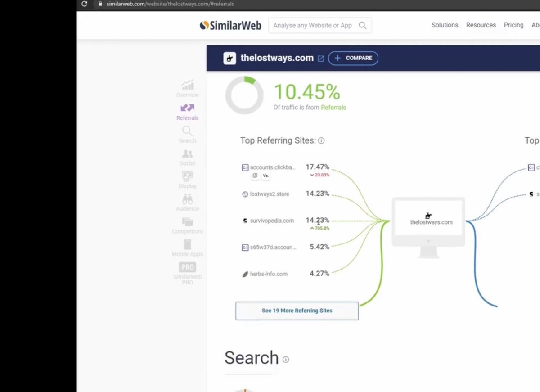Open Mobile Apps section in sidebar
This screenshot has height=392, width=540.
click(188, 248)
